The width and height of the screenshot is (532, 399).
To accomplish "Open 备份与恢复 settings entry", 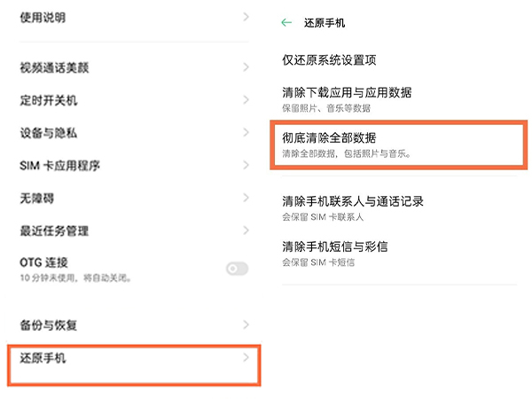I will [x=48, y=325].
